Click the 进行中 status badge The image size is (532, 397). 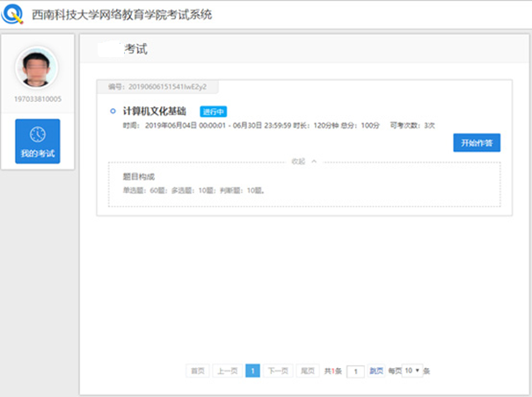click(x=213, y=112)
